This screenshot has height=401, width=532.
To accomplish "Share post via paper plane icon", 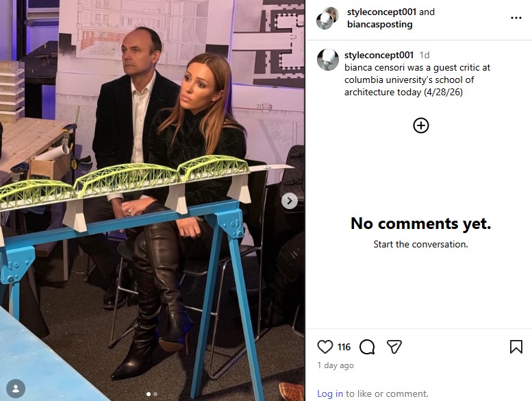I will (x=394, y=347).
